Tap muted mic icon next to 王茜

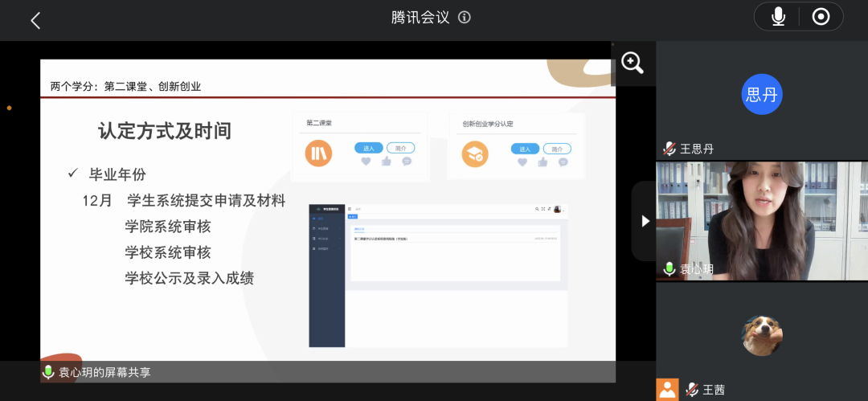point(692,390)
